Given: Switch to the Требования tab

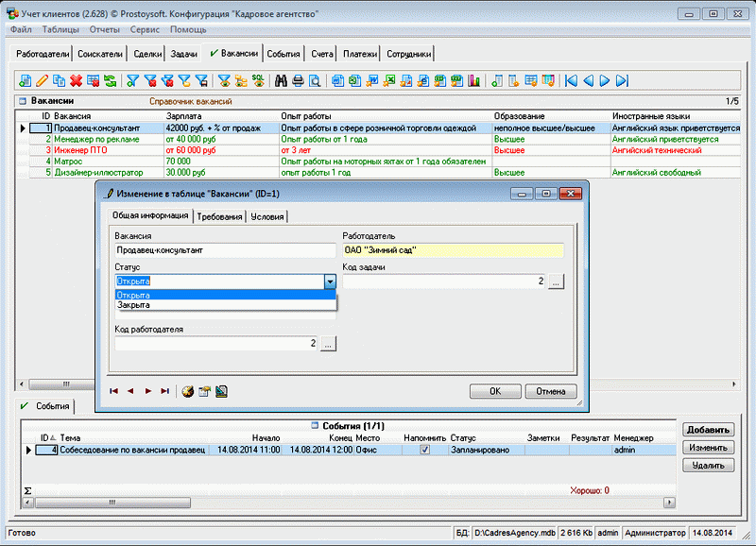Looking at the screenshot, I should (x=219, y=216).
